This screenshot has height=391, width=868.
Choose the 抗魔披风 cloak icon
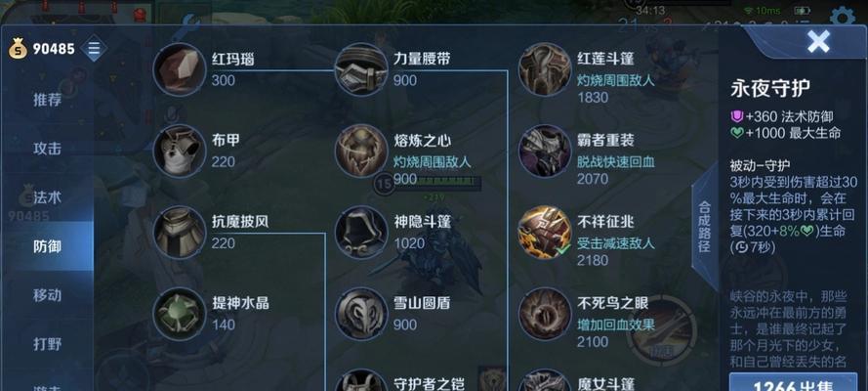tap(180, 232)
